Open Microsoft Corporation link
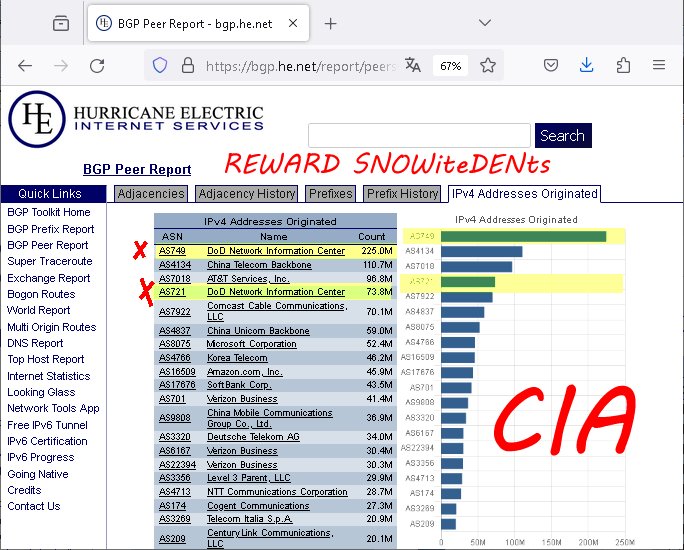Viewport: 684px width, 550px height. pyautogui.click(x=251, y=344)
